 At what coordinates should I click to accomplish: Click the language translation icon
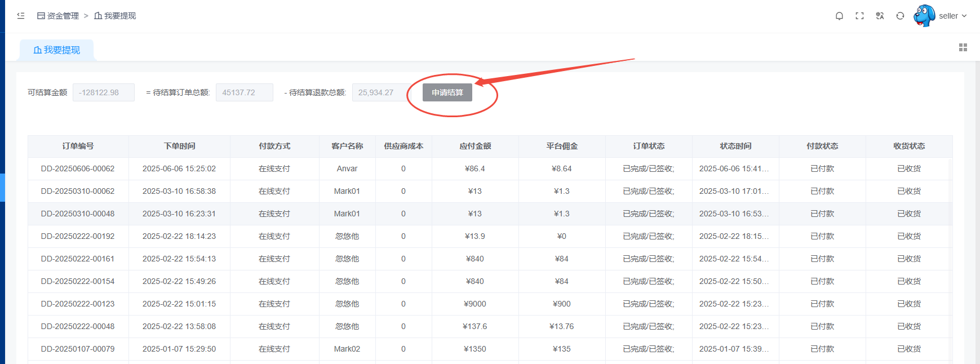coord(880,16)
